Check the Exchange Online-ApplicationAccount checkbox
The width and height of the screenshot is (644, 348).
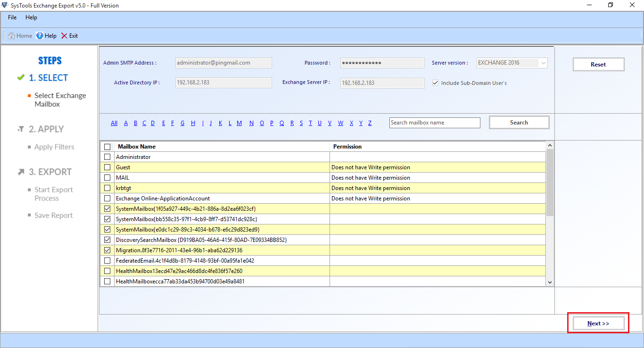click(x=107, y=199)
